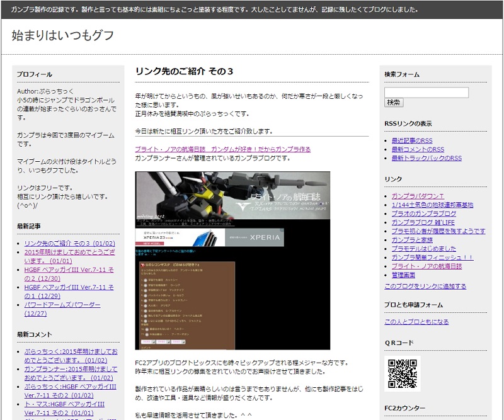Open ガンプランナー's comment link
This screenshot has height=420, width=504.
pyautogui.click(x=71, y=373)
